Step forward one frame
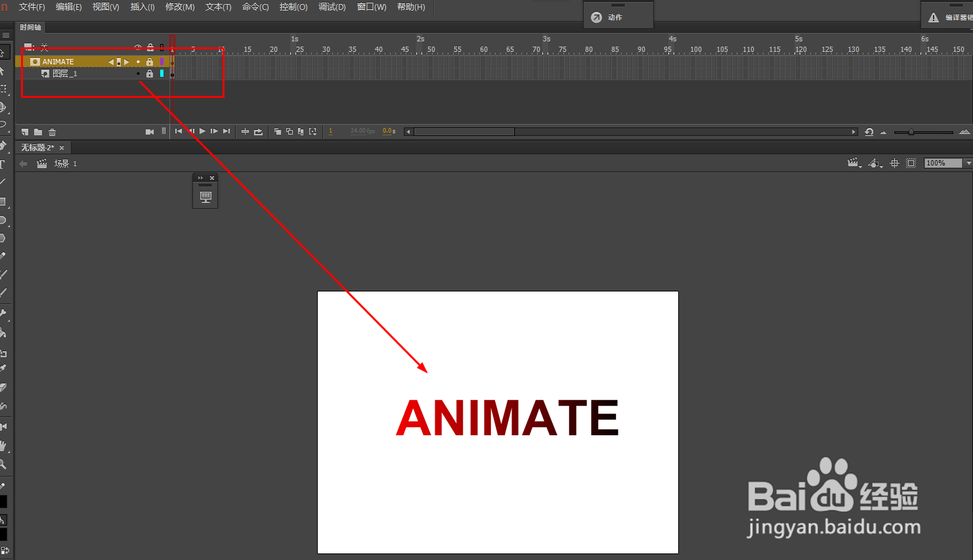This screenshot has width=973, height=560. point(214,131)
